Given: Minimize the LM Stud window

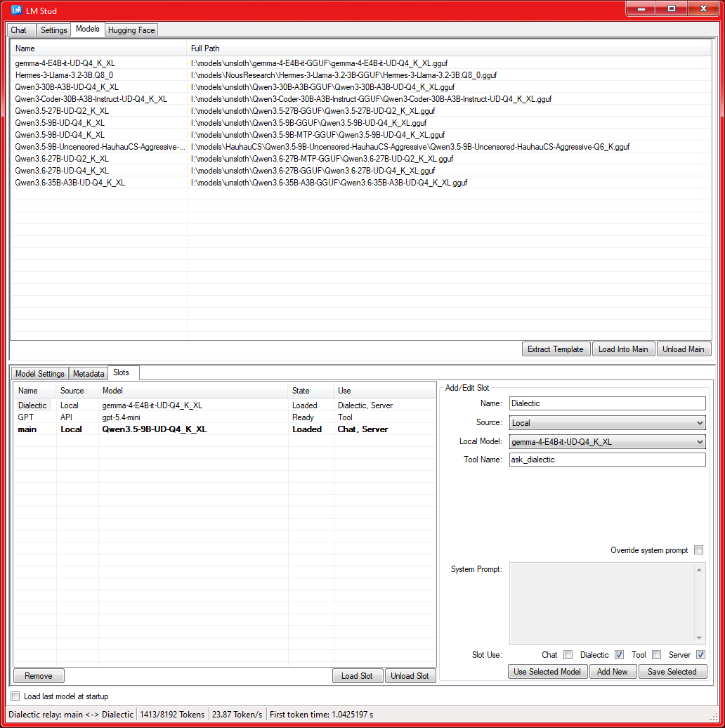Looking at the screenshot, I should click(x=641, y=8).
